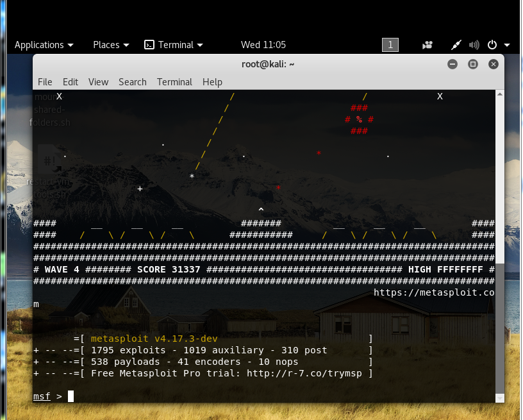Click the 10 nops text
Screen dimensions: 523x420
coord(278,362)
